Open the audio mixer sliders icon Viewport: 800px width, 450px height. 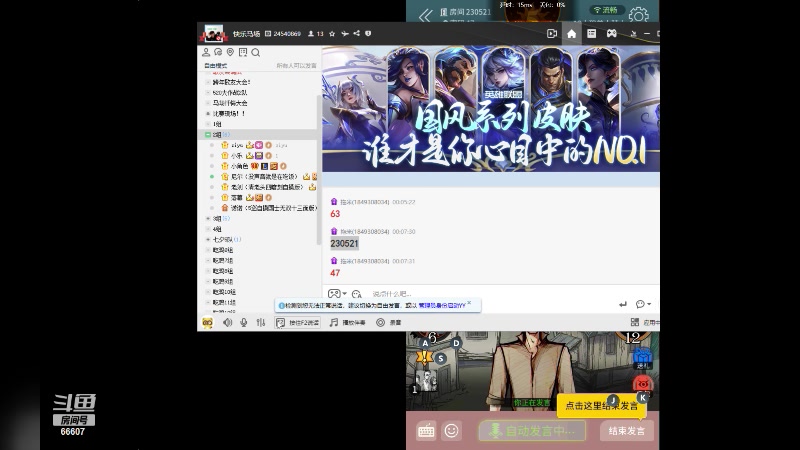coord(261,322)
